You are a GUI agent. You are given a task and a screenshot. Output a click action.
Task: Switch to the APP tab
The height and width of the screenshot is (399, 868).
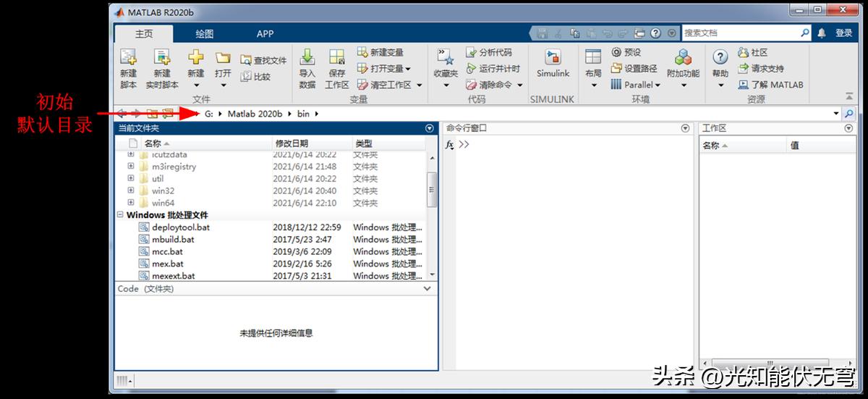[x=265, y=33]
